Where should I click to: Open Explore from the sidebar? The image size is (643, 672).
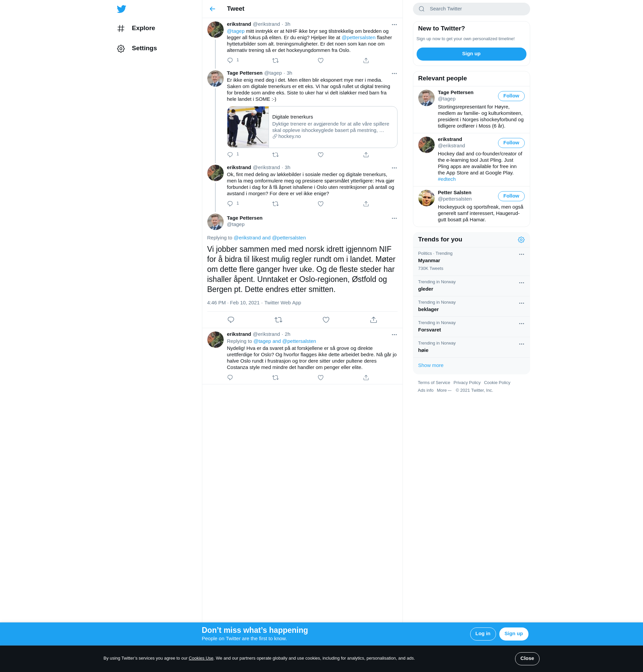136,28
